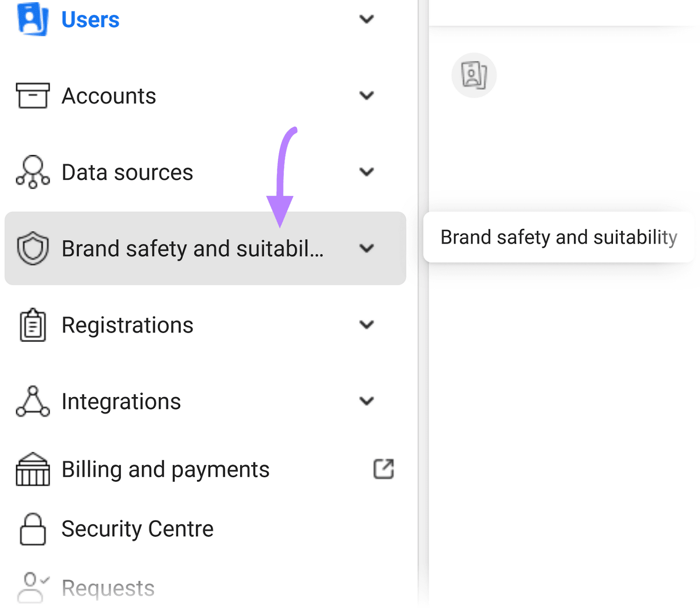Screen dimensions: 700x608
Task: Expand the Users section
Action: (x=367, y=19)
